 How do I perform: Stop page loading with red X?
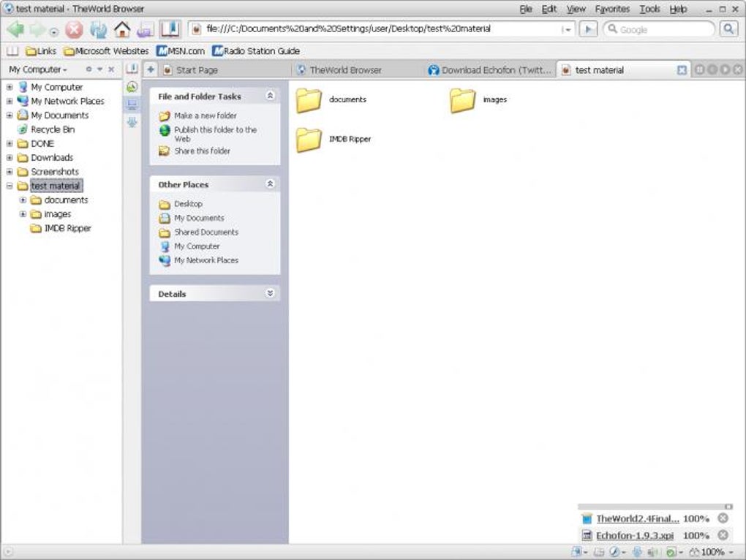click(x=74, y=29)
